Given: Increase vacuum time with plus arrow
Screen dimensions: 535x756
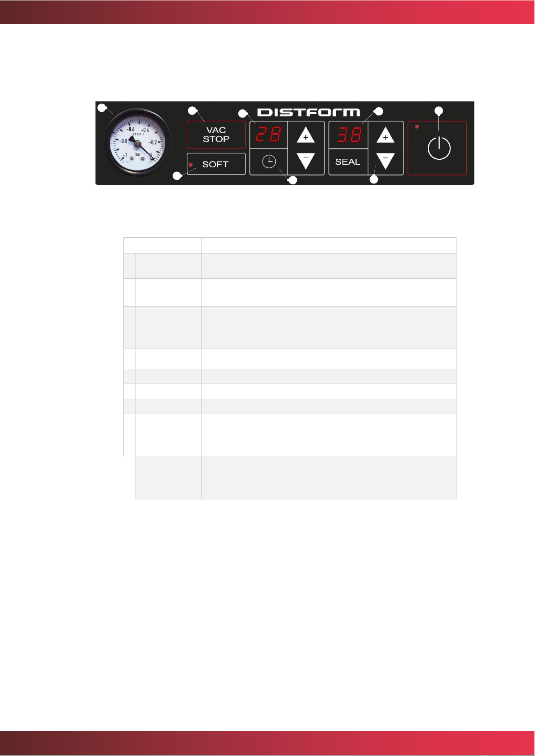Looking at the screenshot, I should tap(306, 135).
